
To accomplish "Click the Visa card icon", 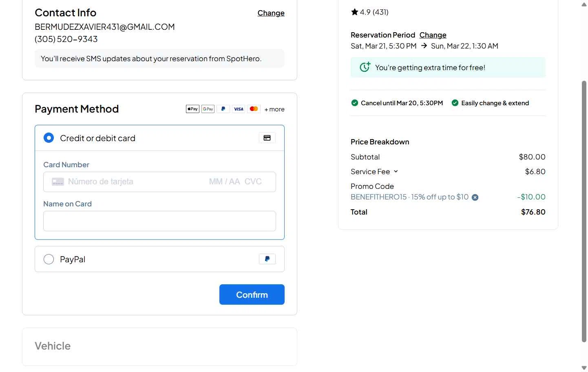I will point(239,109).
